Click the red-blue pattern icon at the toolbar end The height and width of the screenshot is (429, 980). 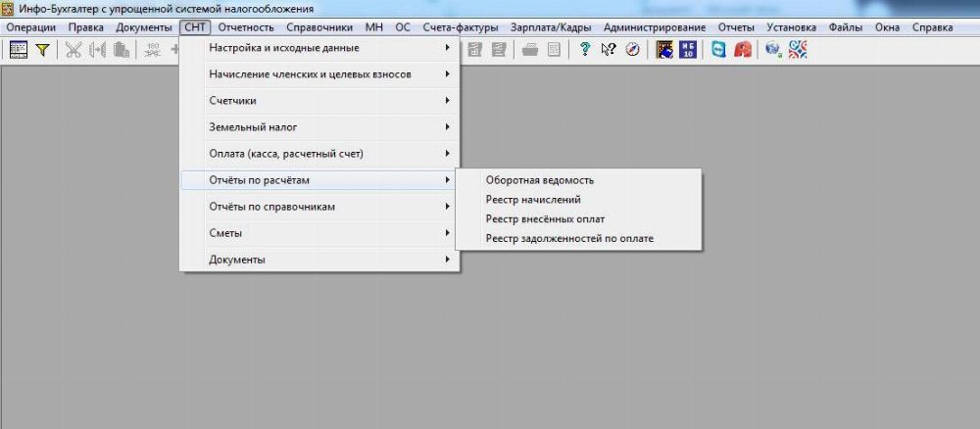coord(798,50)
